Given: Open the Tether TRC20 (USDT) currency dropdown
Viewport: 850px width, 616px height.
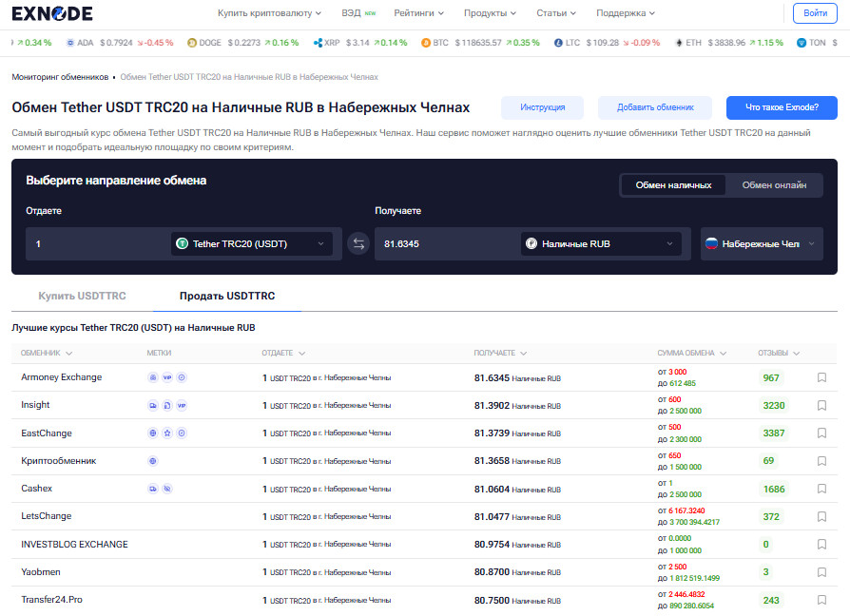Looking at the screenshot, I should (x=252, y=244).
